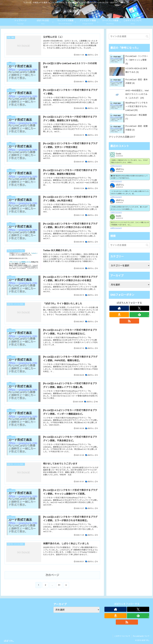Follow on X via the sidebar button

pyautogui.click(x=139, y=308)
